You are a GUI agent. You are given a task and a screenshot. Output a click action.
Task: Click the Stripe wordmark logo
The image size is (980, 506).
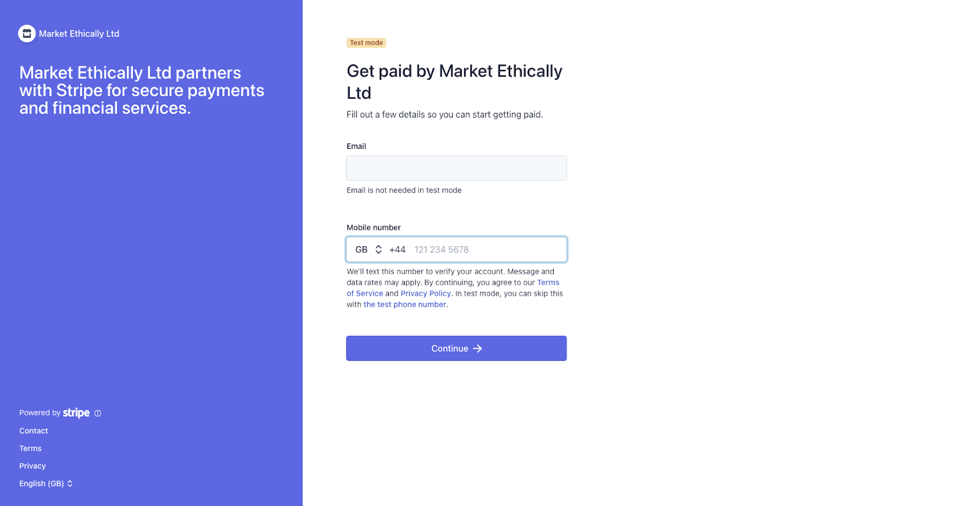point(76,413)
